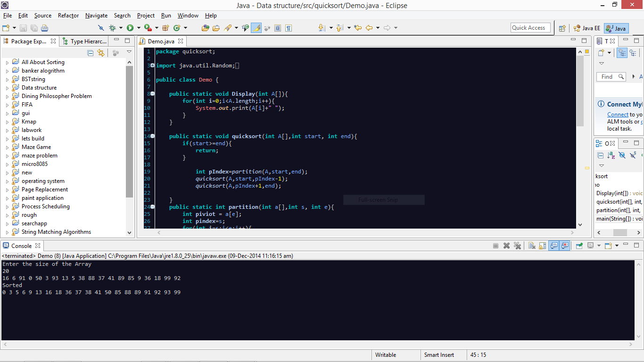This screenshot has width=644, height=362.
Task: Open the Debug tool on the toolbar
Action: coord(111,27)
